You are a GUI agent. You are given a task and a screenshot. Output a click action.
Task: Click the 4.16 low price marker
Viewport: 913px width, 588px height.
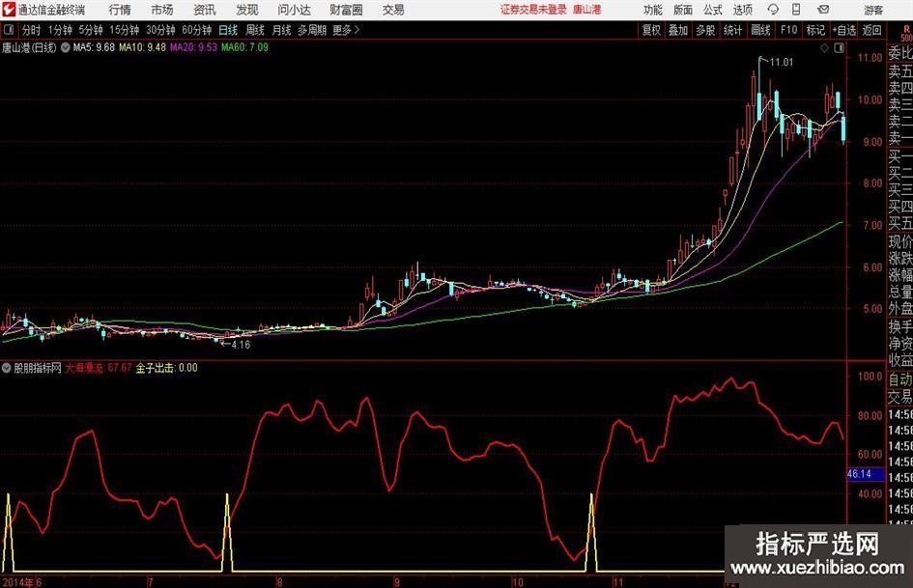pyautogui.click(x=241, y=345)
